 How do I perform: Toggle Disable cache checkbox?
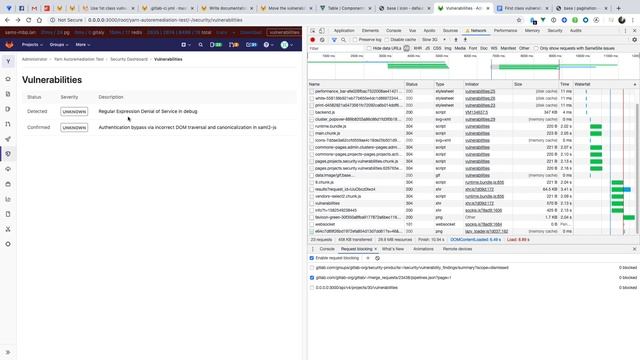387,40
